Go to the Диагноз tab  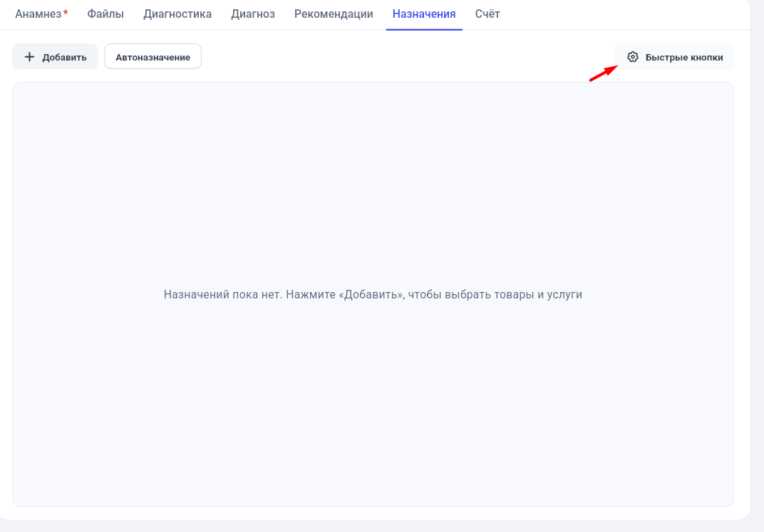253,14
